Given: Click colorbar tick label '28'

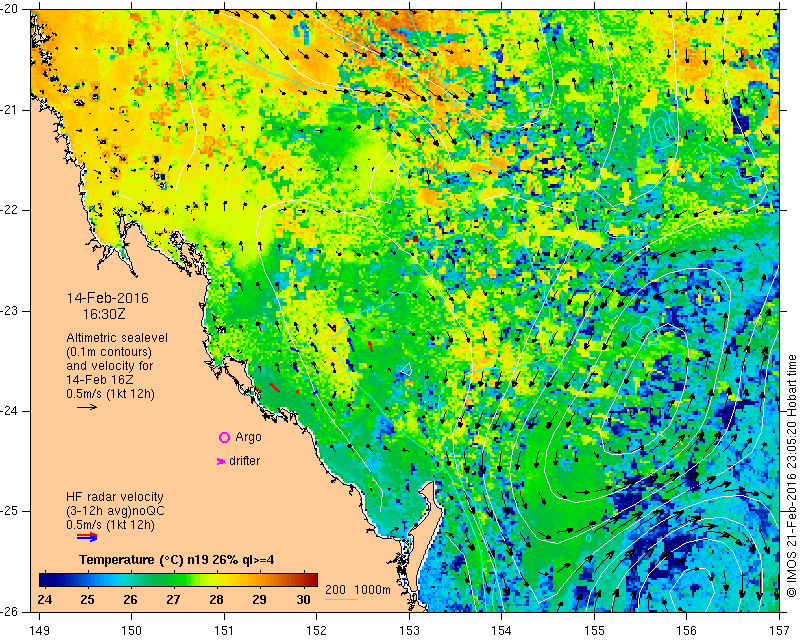Looking at the screenshot, I should [x=216, y=599].
